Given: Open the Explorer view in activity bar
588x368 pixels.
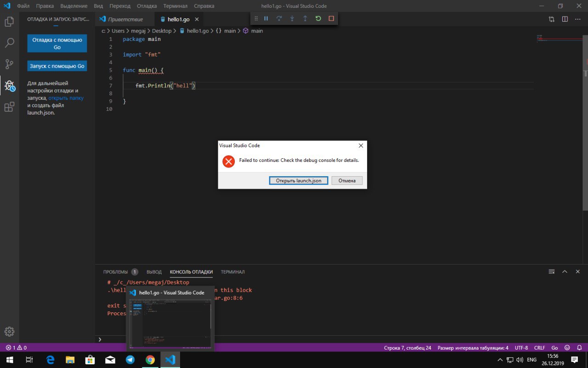Looking at the screenshot, I should 9,21.
